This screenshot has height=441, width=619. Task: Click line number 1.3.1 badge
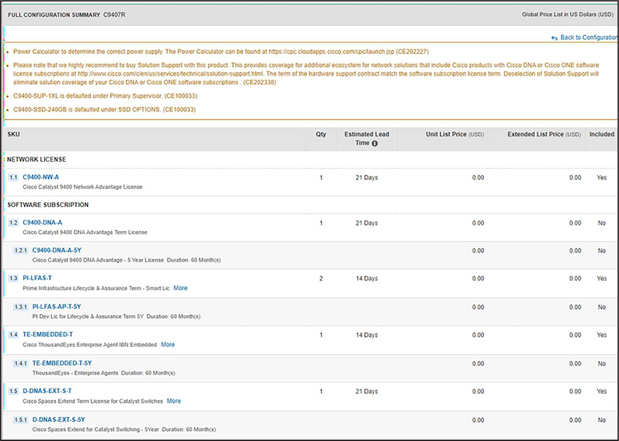pyautogui.click(x=20, y=307)
